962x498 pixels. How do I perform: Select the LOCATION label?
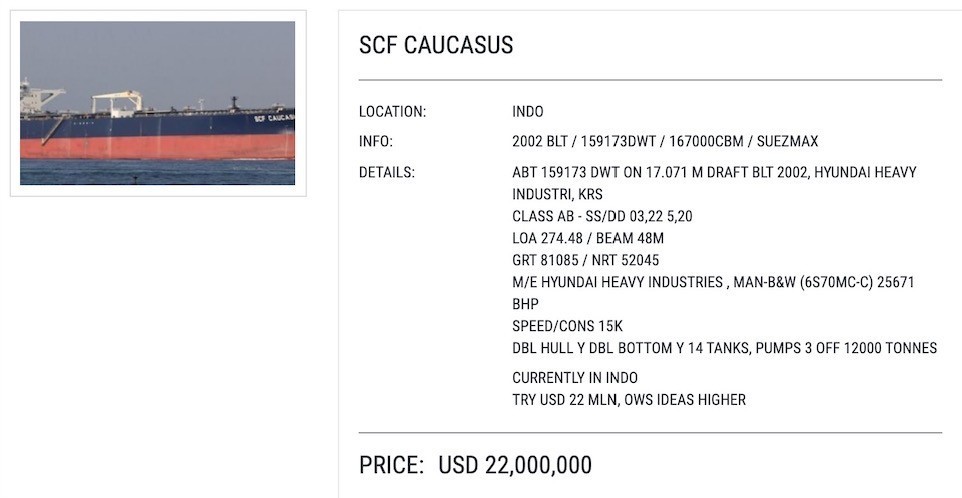point(393,112)
